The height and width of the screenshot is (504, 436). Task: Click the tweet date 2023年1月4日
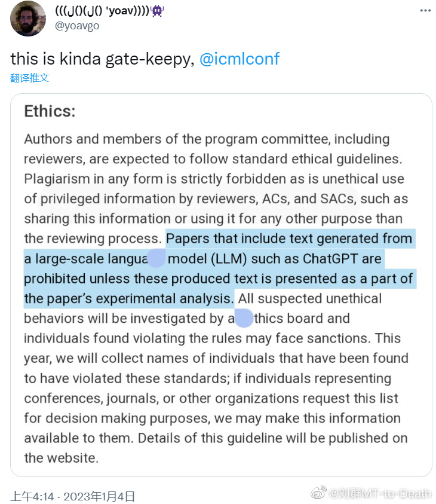click(99, 496)
